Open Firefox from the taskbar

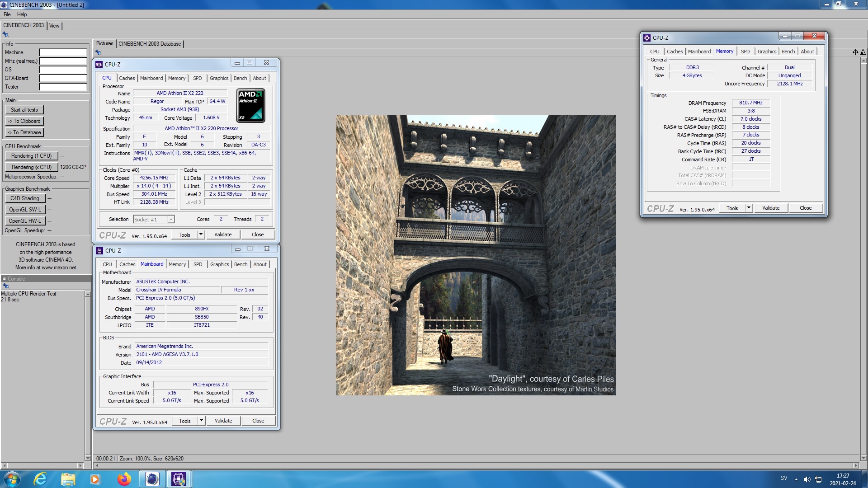coord(124,479)
